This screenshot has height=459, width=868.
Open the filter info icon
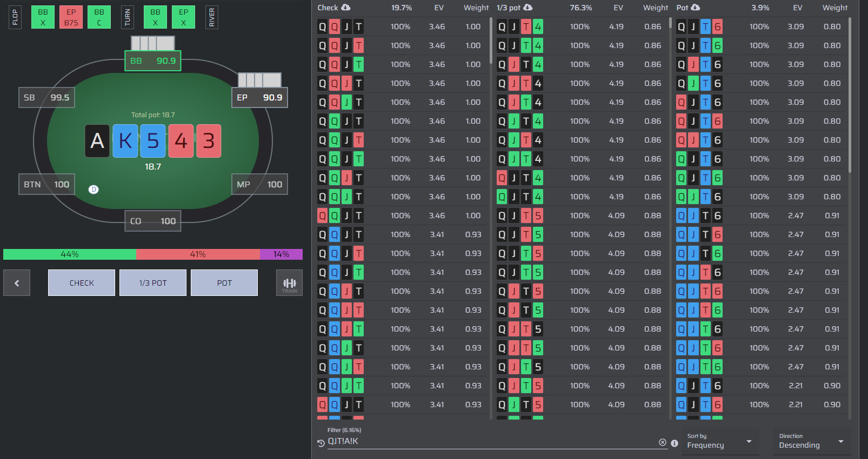675,443
